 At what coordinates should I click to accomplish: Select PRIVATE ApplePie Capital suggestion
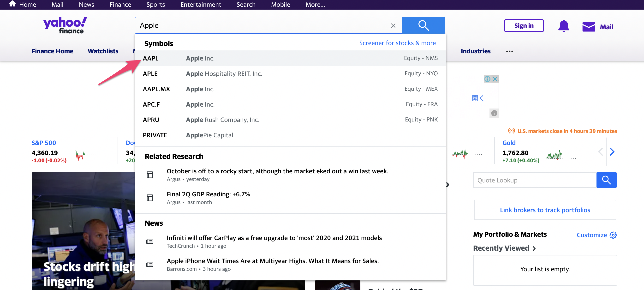click(x=290, y=135)
